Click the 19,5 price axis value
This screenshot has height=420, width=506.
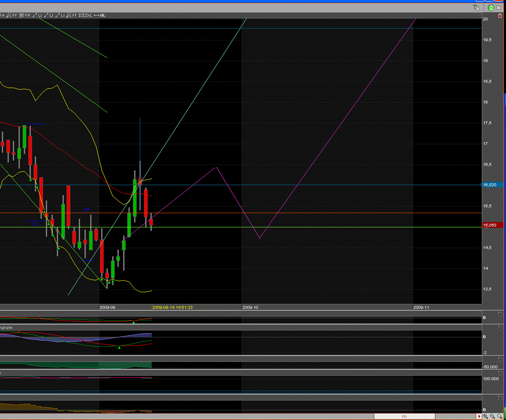coord(487,40)
